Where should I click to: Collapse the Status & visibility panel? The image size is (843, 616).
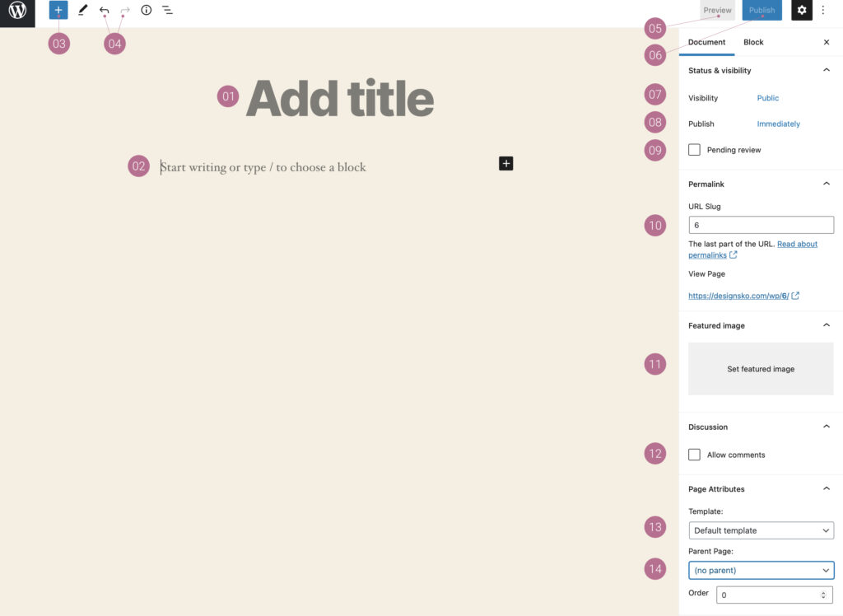coord(827,70)
